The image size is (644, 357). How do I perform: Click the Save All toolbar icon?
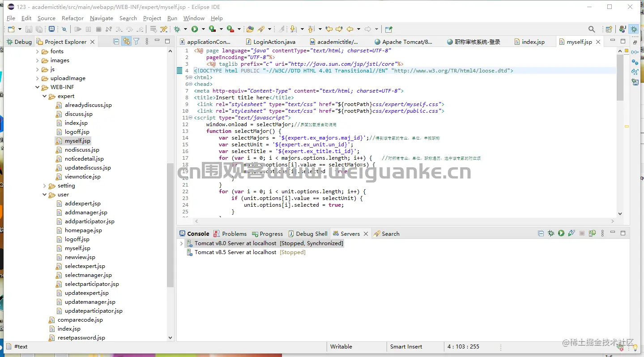click(x=39, y=29)
